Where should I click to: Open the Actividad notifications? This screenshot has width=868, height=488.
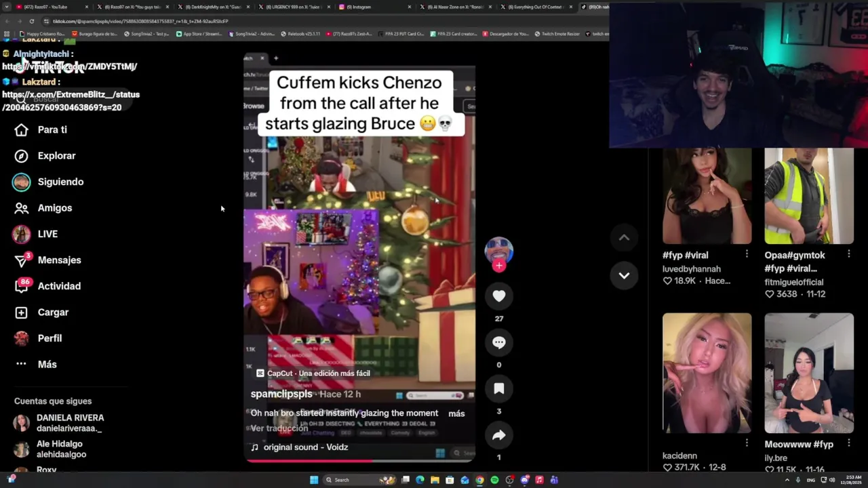click(48, 286)
